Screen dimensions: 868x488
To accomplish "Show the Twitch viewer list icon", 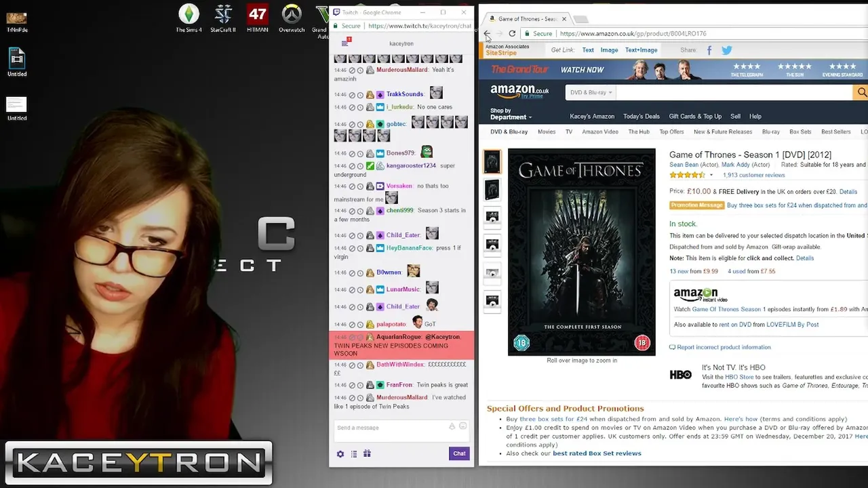I will pyautogui.click(x=353, y=454).
